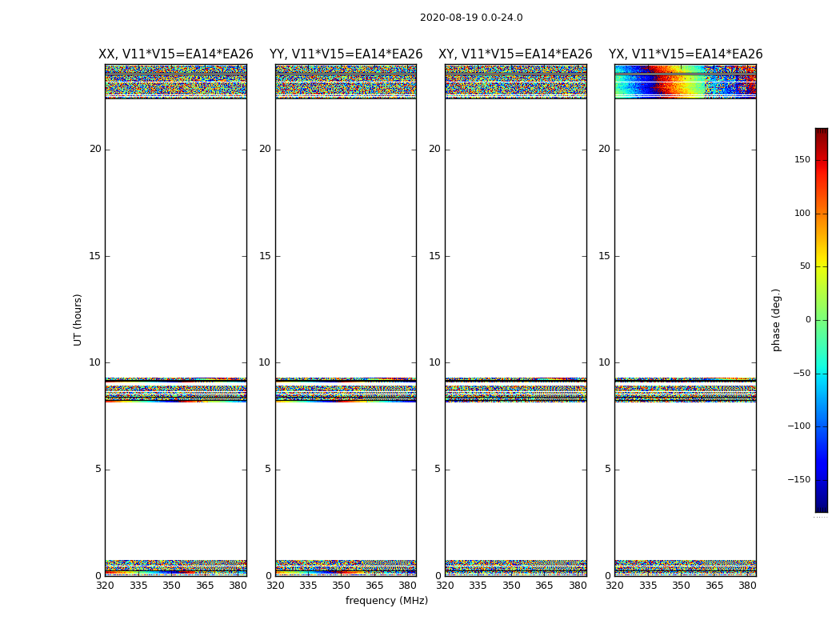
Task: Click the XY panel y-axis tick label 15
Action: (x=434, y=256)
